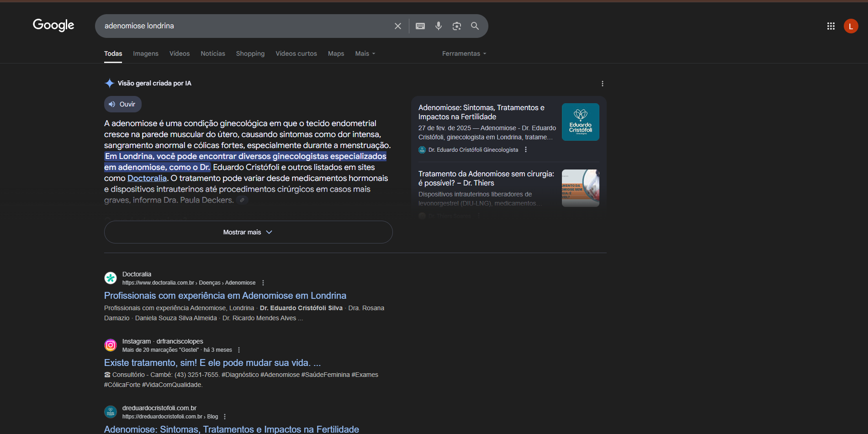The image size is (868, 434).
Task: Open three-dot menu for dreduardocristofoli.com.br result
Action: point(225,417)
